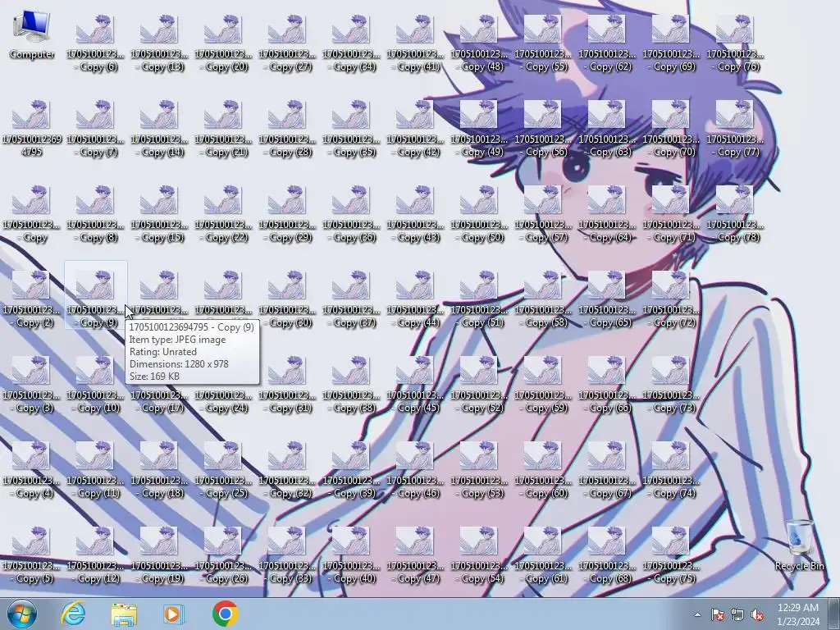Select the image file Copy (50)

479,213
